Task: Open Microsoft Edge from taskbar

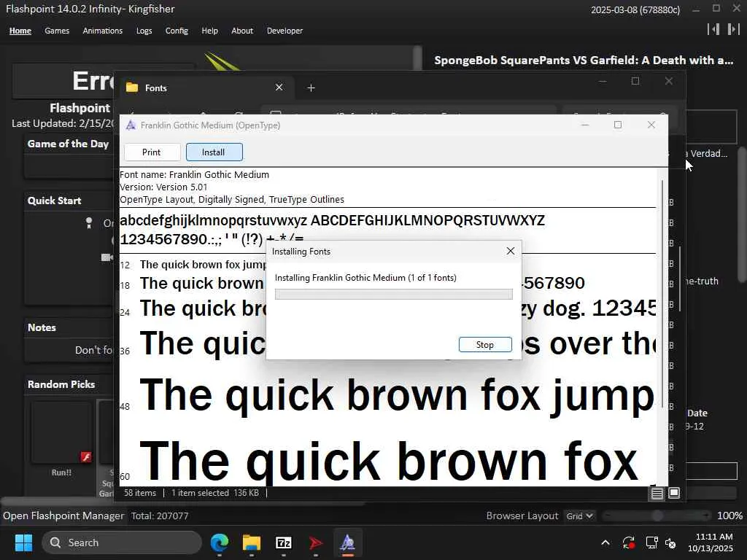Action: (220, 542)
